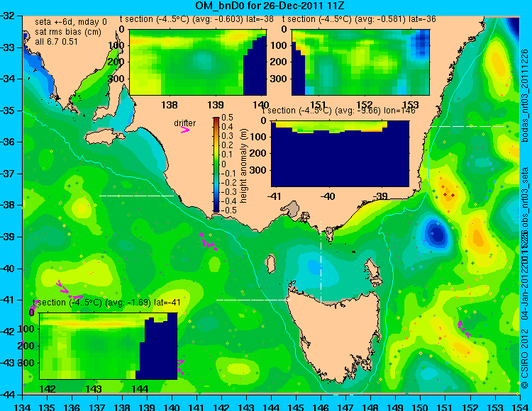Click the -32 latitude axis label

click(7, 16)
